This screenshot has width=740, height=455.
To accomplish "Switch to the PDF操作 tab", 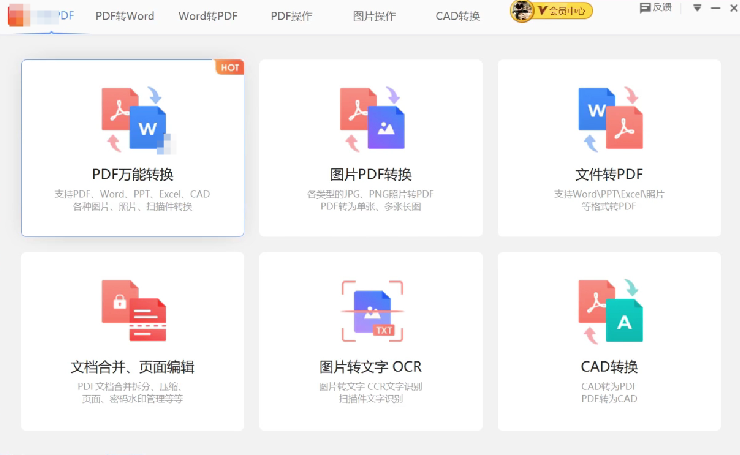I will click(291, 16).
